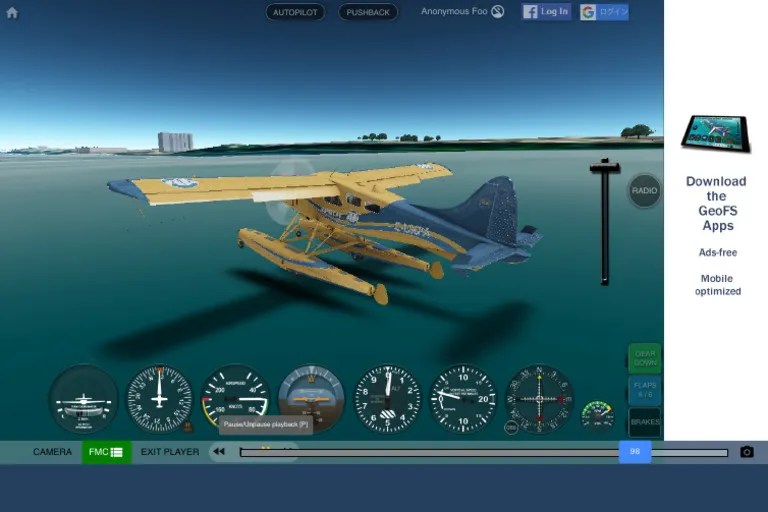The width and height of the screenshot is (768, 512).
Task: Toggle the BRAKES button
Action: pyautogui.click(x=645, y=422)
